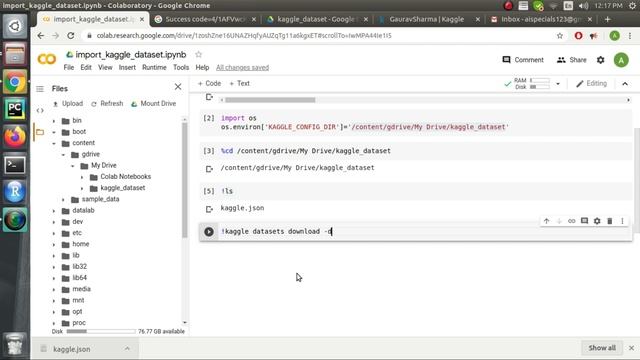Screen dimensions: 640x360
Task: Click the Disk usage bar in Files panel
Action: pyautogui.click(x=101, y=331)
